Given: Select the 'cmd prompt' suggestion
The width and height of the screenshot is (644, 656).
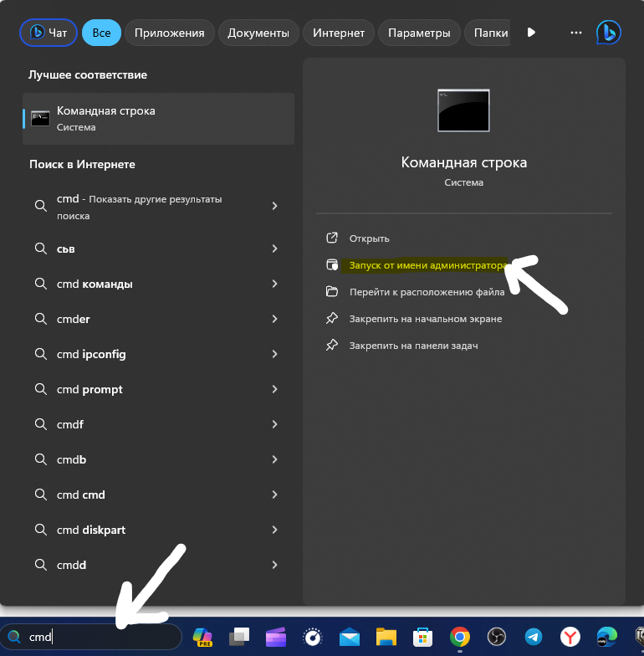Looking at the screenshot, I should [159, 390].
